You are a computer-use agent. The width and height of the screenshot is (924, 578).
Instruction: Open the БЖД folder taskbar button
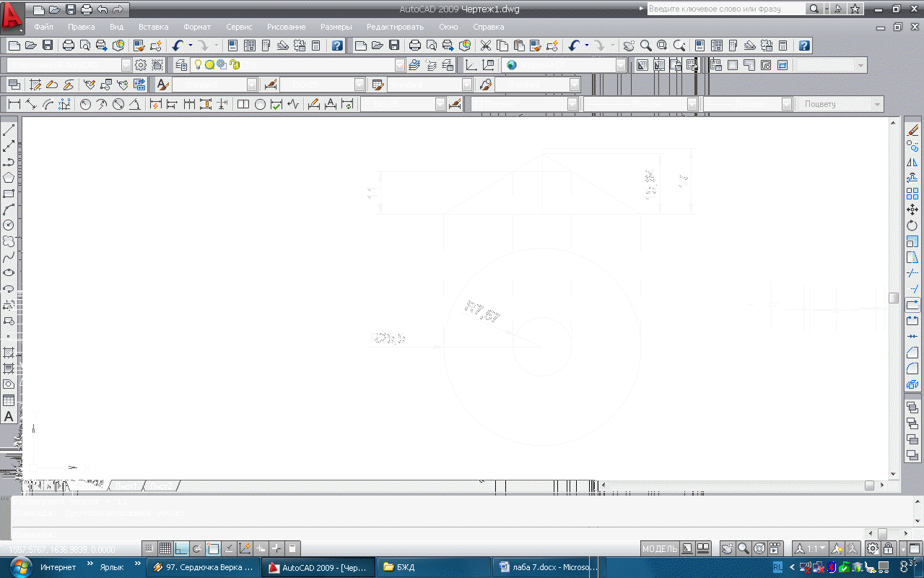click(x=433, y=567)
